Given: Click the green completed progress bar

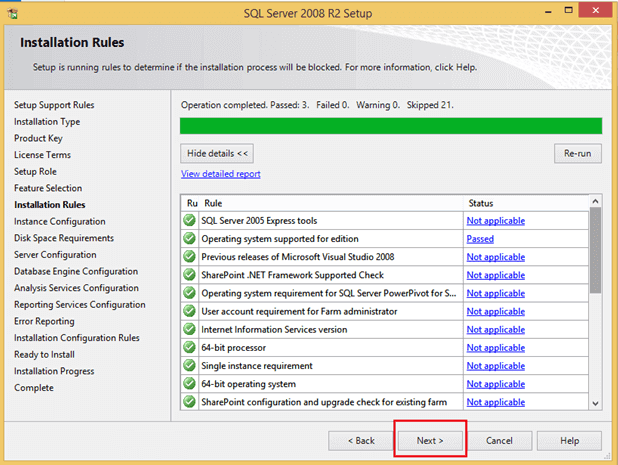Looking at the screenshot, I should click(x=390, y=126).
